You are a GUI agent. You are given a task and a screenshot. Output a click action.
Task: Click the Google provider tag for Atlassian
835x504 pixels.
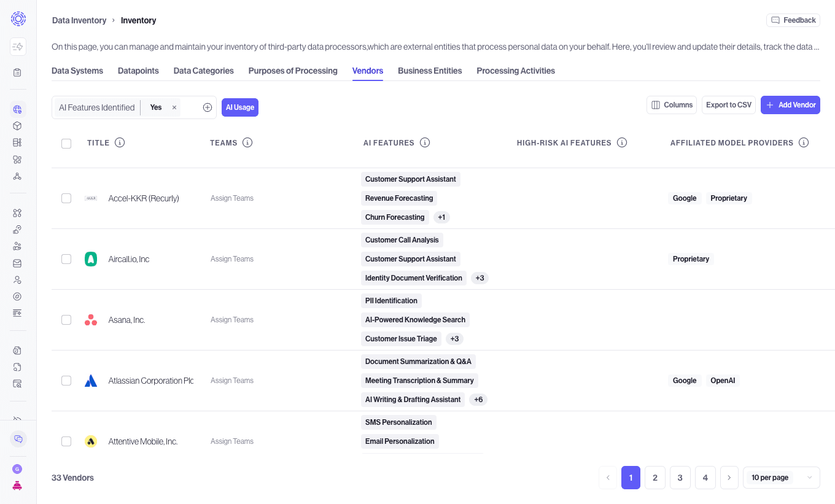click(x=685, y=381)
